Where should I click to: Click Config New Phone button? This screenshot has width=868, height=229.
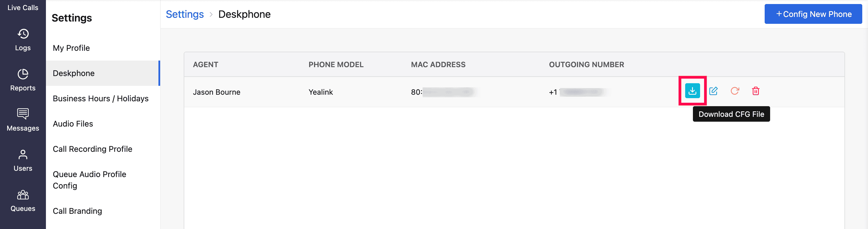[x=813, y=14]
